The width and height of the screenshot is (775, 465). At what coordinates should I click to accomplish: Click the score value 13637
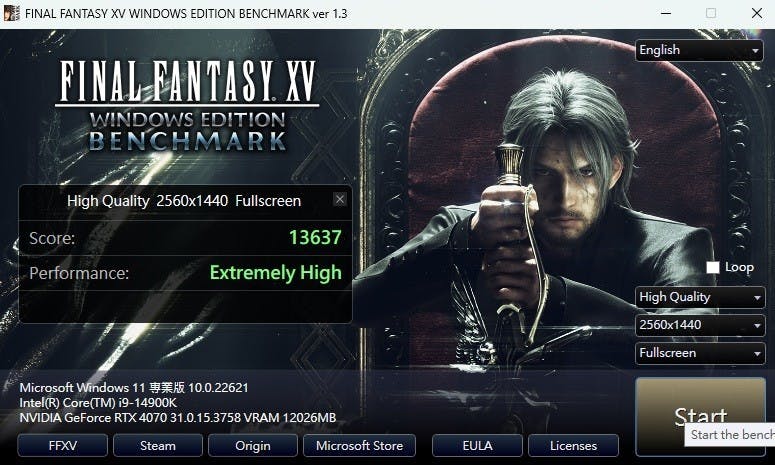coord(315,238)
